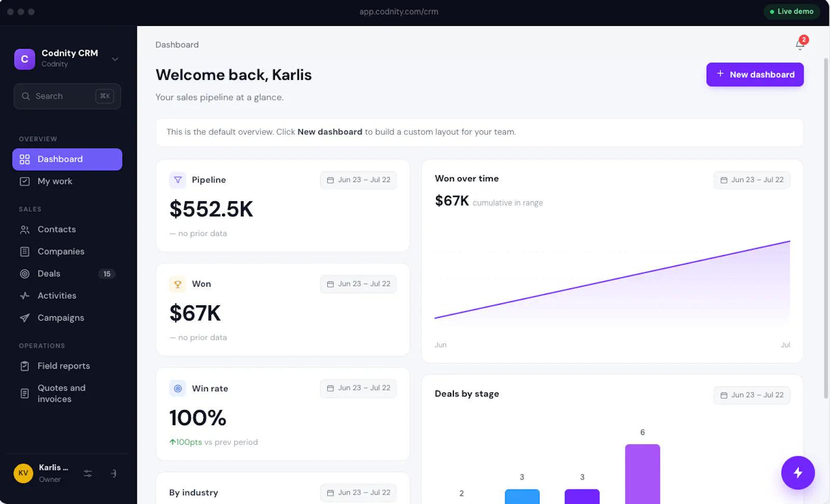The height and width of the screenshot is (504, 830).
Task: Click the Dashboard breadcrumb at the top
Action: (x=177, y=45)
